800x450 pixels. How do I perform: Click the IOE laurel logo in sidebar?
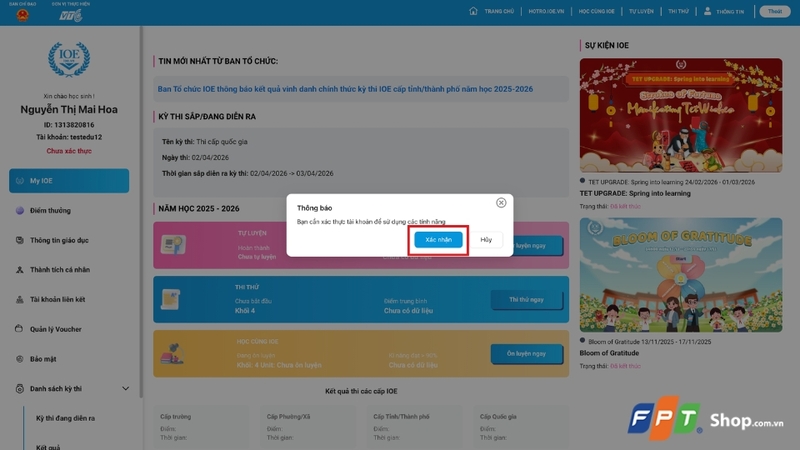pos(69,59)
